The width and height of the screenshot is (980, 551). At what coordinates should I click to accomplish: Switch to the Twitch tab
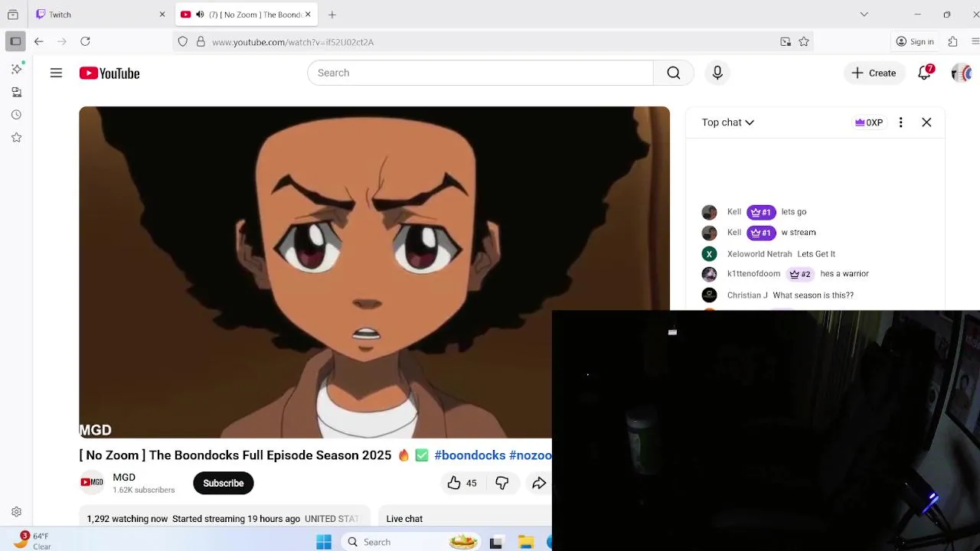100,15
